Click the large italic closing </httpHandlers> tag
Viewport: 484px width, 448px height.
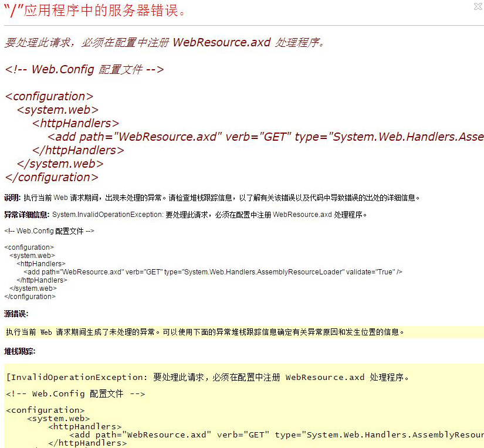78,150
